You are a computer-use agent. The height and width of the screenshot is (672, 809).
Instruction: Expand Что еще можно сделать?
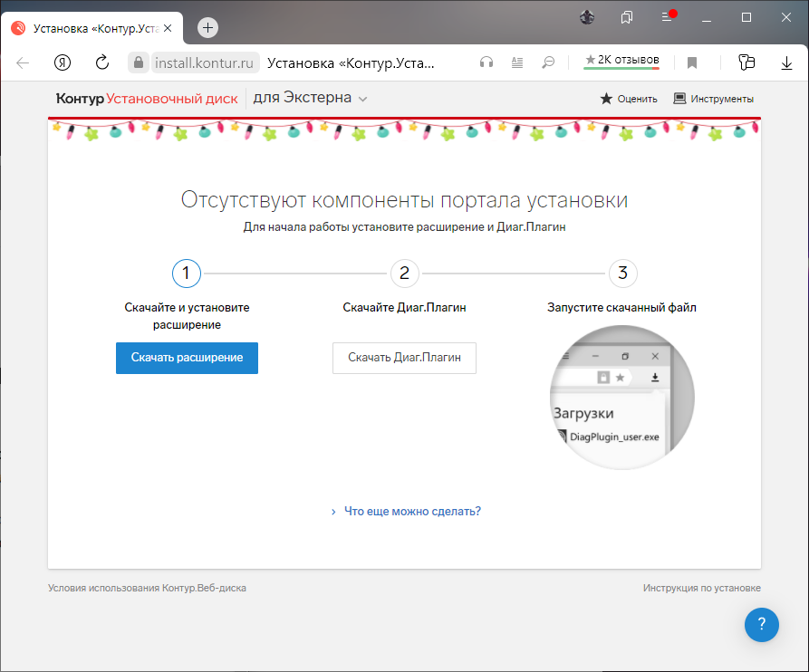[406, 511]
